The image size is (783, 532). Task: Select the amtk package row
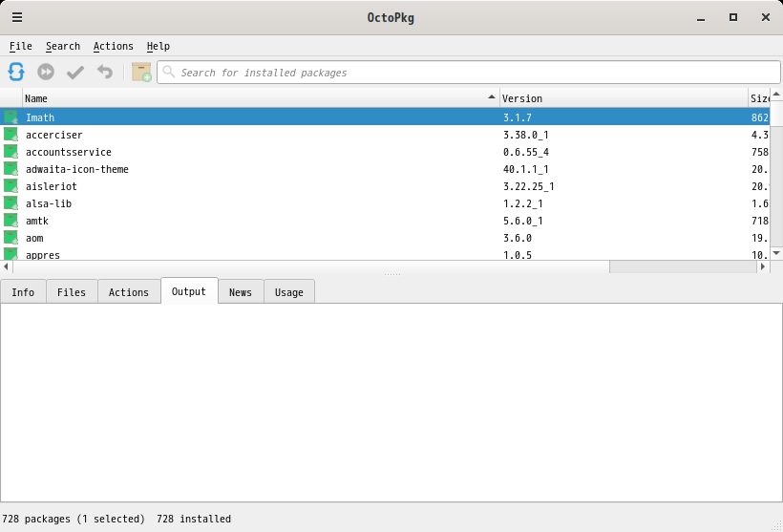385,221
